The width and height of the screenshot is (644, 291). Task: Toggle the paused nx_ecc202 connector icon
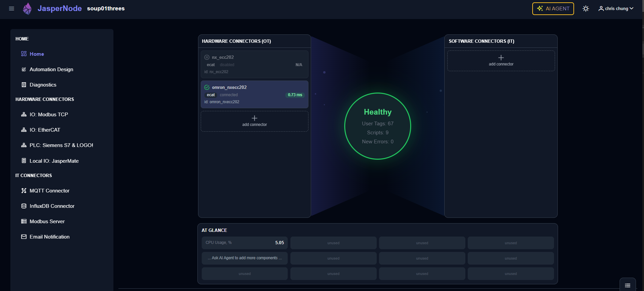click(207, 57)
